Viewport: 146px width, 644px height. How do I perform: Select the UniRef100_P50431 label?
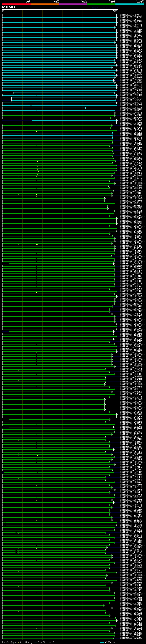coord(131,223)
